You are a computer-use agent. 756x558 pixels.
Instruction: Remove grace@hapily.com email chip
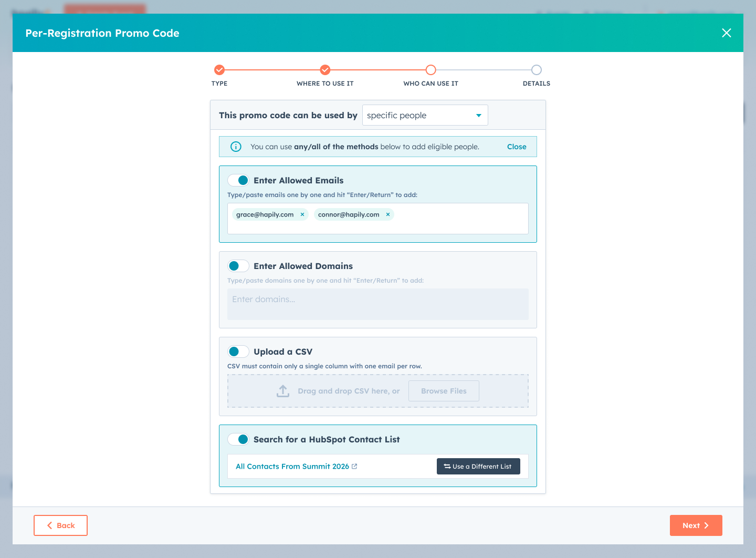click(x=302, y=214)
